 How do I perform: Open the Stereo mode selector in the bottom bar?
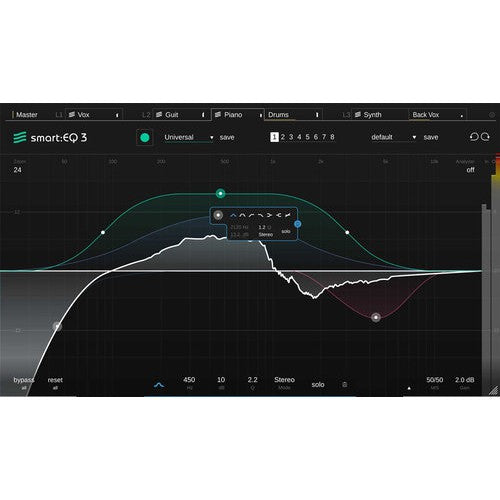284,383
